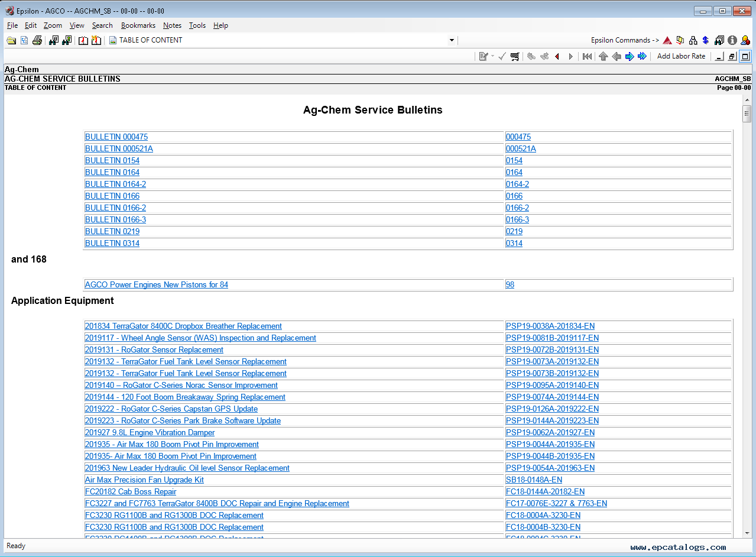Open the File menu
Viewport: 756px width, 557px height.
pos(12,25)
